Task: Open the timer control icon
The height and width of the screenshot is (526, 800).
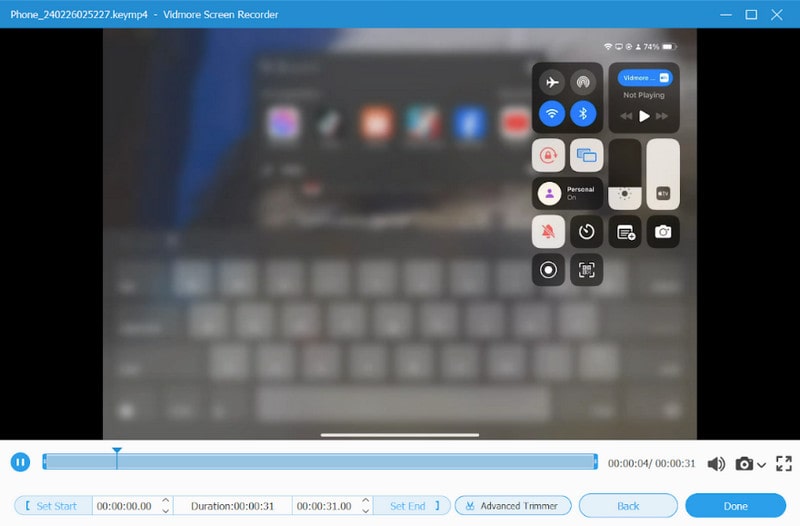Action: 587,232
